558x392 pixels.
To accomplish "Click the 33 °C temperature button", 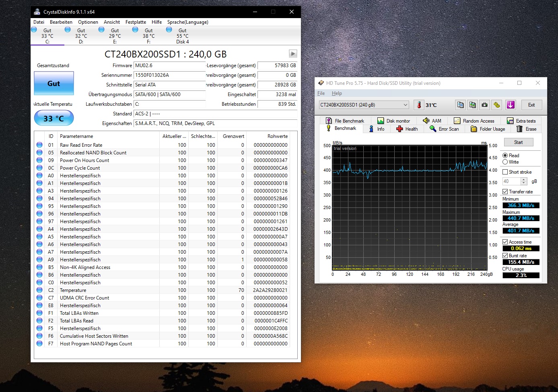I will point(54,118).
